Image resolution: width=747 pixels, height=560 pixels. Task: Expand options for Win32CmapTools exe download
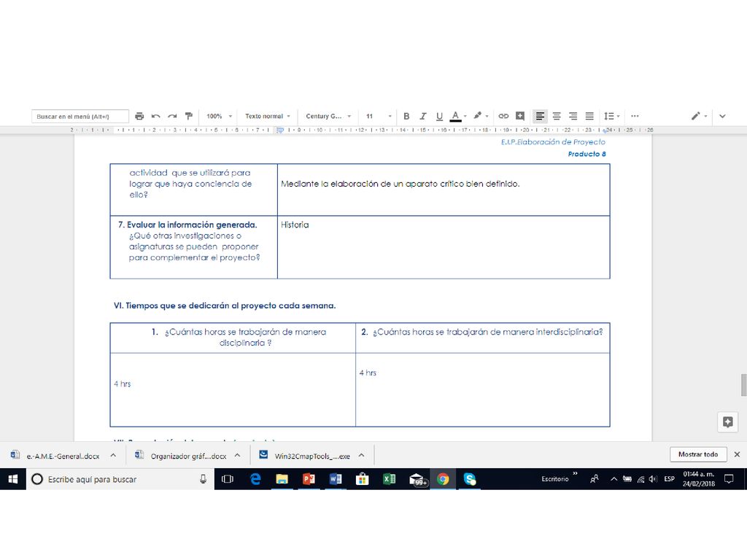(x=362, y=455)
